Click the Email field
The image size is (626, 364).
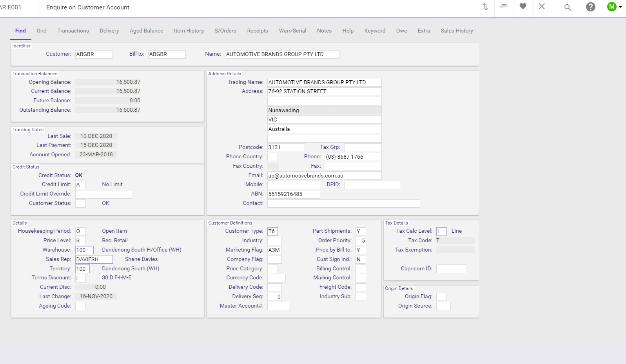coord(325,176)
